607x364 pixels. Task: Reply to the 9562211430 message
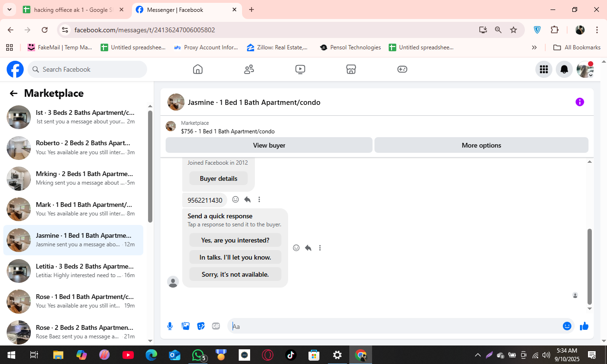pos(247,200)
